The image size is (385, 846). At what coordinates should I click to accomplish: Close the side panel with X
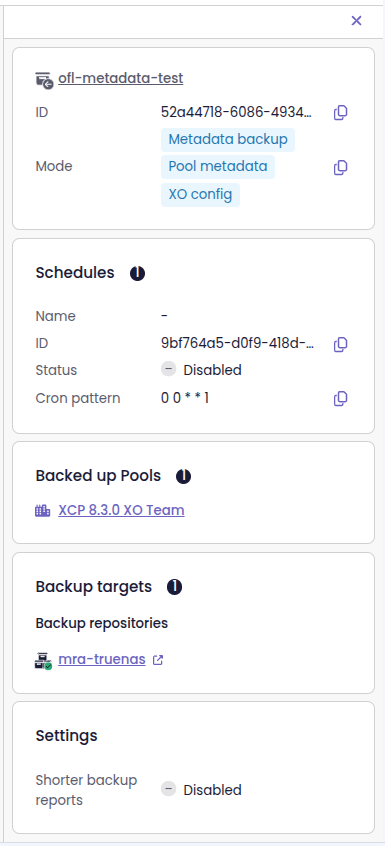pyautogui.click(x=356, y=21)
